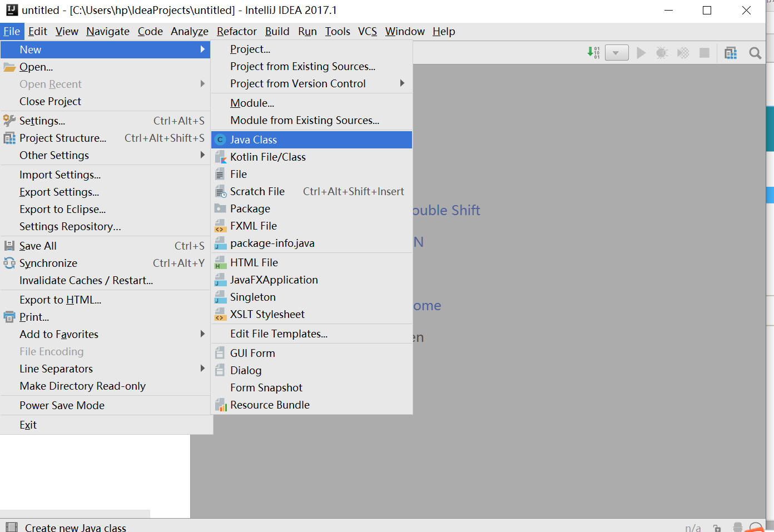The width and height of the screenshot is (774, 532).
Task: Open the VCS menu
Action: pyautogui.click(x=368, y=31)
